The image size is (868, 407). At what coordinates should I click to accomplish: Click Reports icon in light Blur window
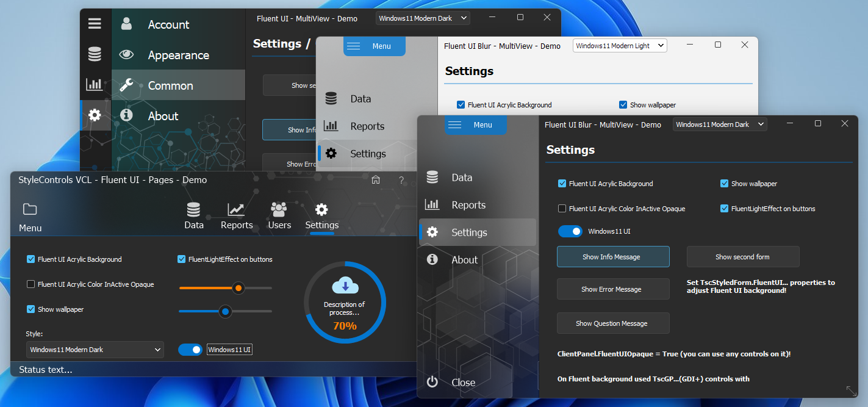[331, 126]
